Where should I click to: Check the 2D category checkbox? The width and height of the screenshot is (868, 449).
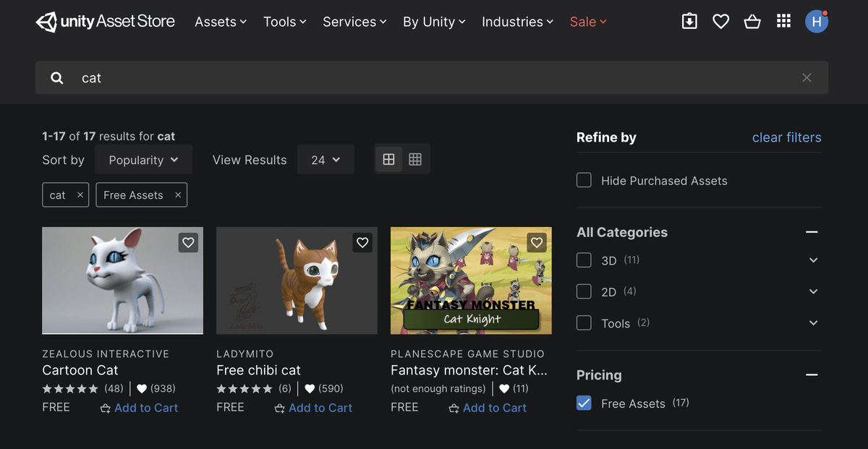tap(584, 291)
